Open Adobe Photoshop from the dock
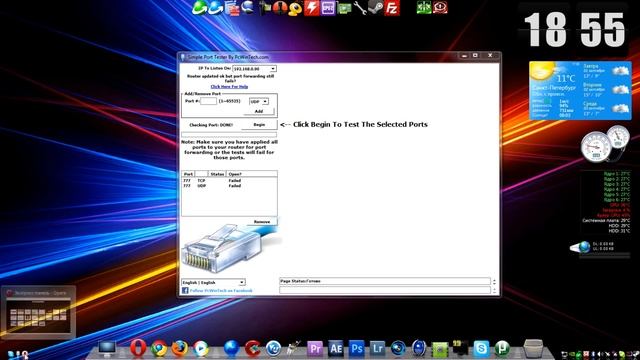 tap(357, 349)
